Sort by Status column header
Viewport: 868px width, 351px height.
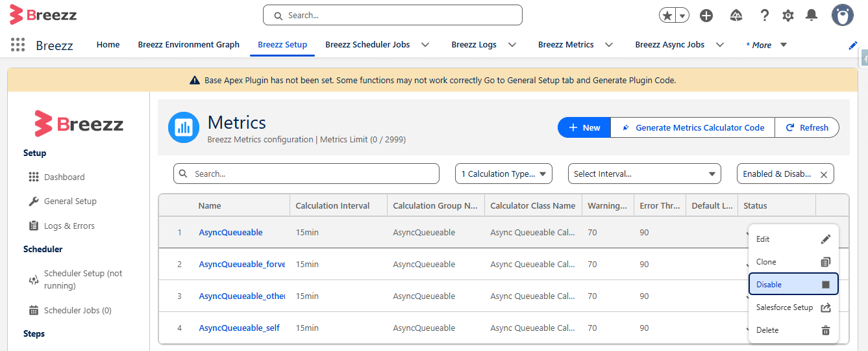[x=755, y=205]
